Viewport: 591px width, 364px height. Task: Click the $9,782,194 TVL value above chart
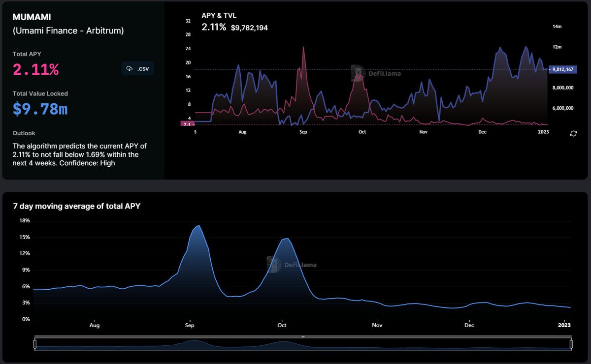tap(249, 28)
